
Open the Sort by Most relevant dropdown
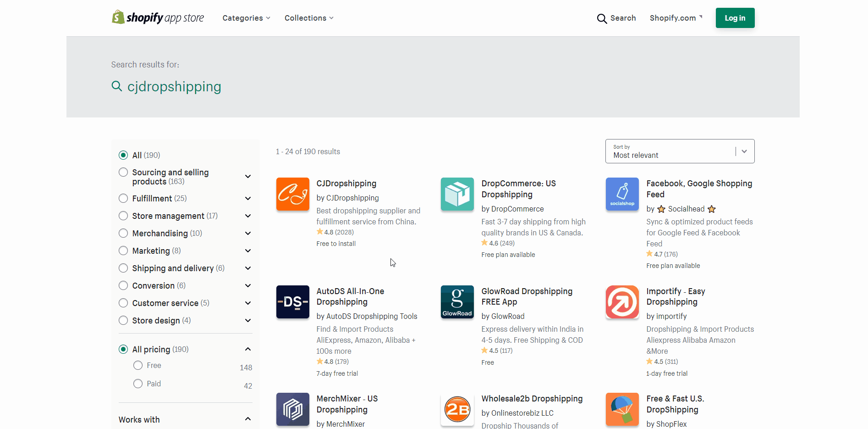pos(679,151)
